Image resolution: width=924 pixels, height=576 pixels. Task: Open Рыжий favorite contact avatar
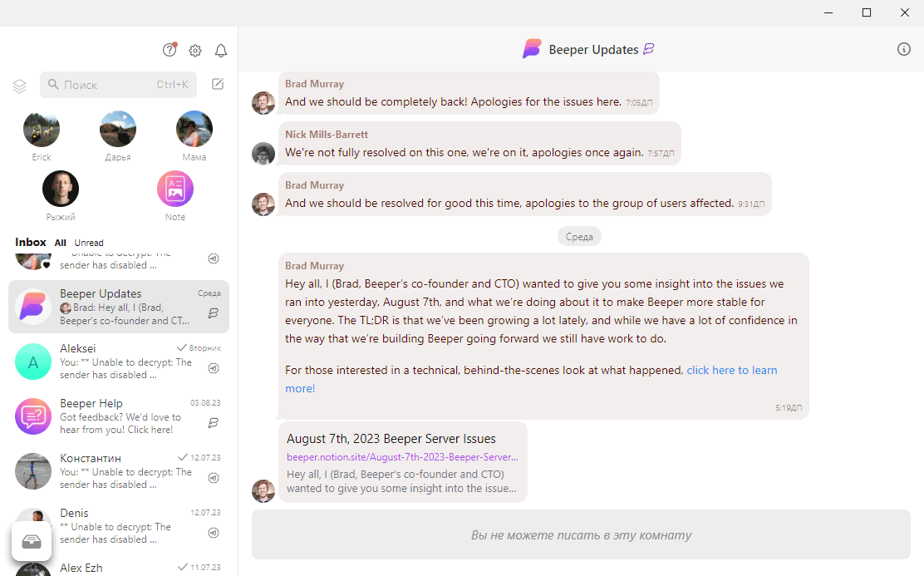coord(61,189)
